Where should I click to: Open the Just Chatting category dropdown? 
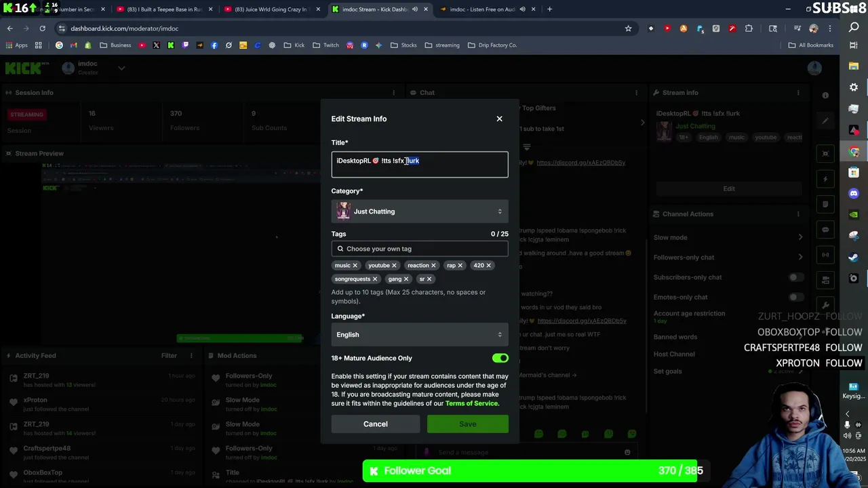pyautogui.click(x=420, y=211)
